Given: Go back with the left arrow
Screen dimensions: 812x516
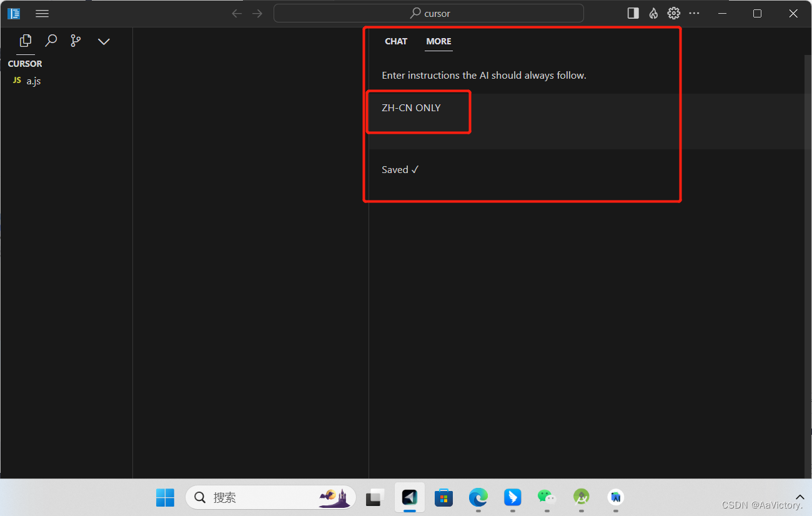Looking at the screenshot, I should (237, 13).
